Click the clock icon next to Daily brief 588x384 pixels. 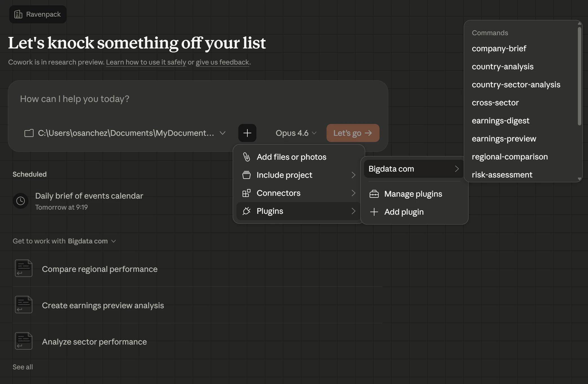tap(20, 201)
